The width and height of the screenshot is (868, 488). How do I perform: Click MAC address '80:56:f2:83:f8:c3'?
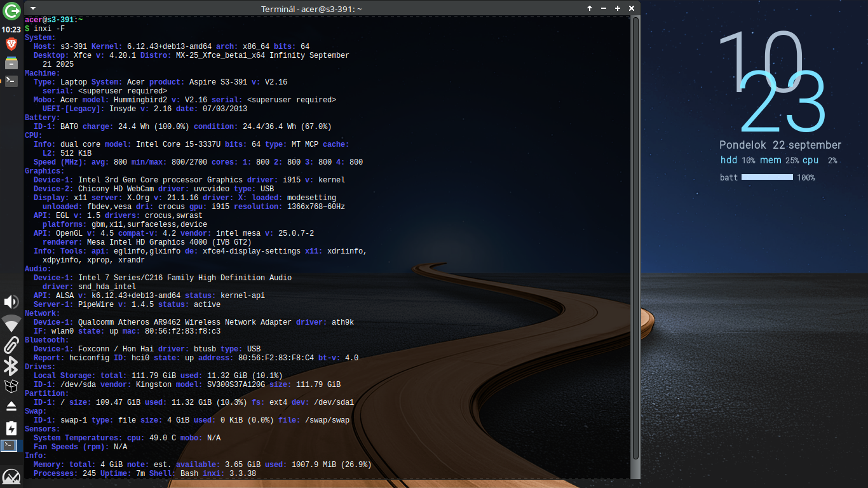[182, 331]
